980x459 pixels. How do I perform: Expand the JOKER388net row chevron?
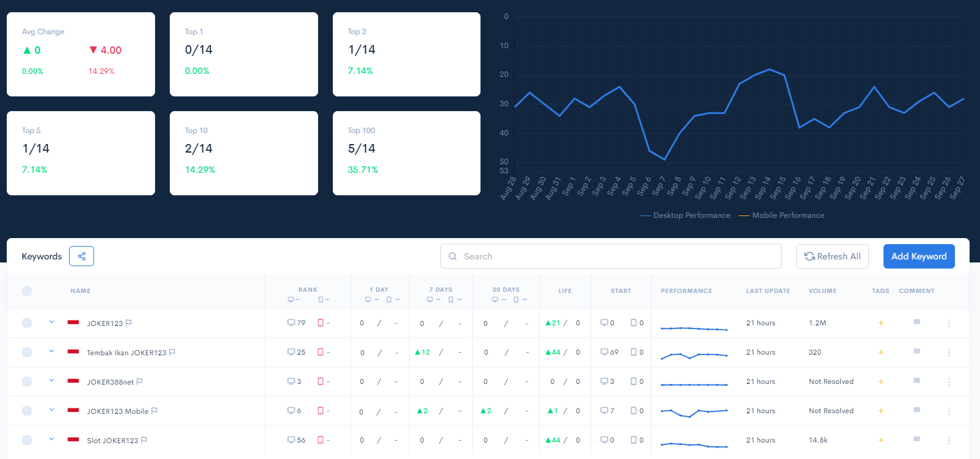point(51,380)
